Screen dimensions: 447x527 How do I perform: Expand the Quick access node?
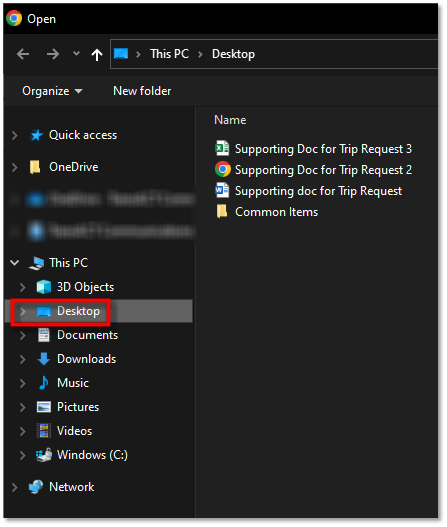tap(14, 135)
